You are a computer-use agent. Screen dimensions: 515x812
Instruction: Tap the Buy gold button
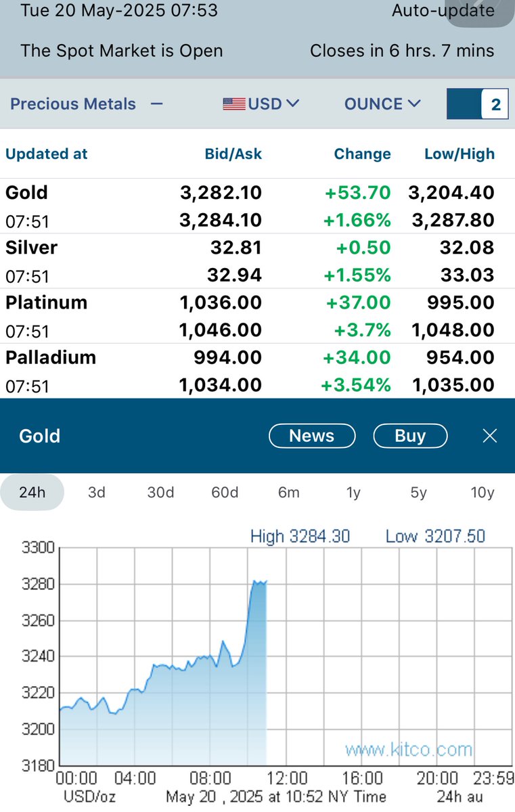[410, 436]
